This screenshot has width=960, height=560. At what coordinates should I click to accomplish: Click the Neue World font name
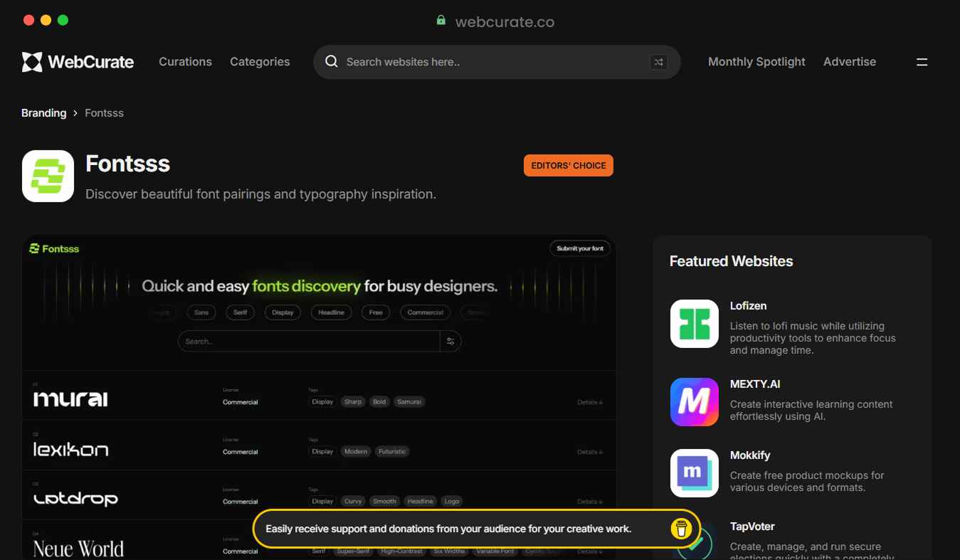(78, 549)
